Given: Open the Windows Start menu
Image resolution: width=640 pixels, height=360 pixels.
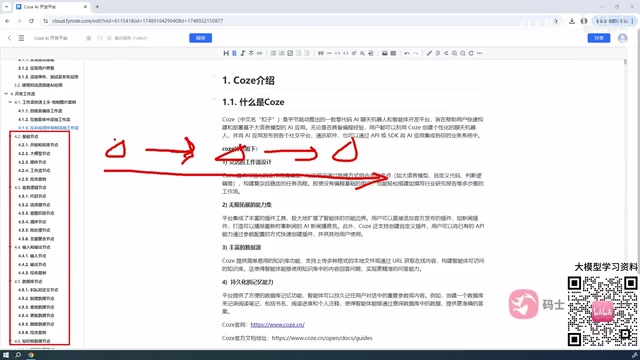Looking at the screenshot, I should click(6, 355).
